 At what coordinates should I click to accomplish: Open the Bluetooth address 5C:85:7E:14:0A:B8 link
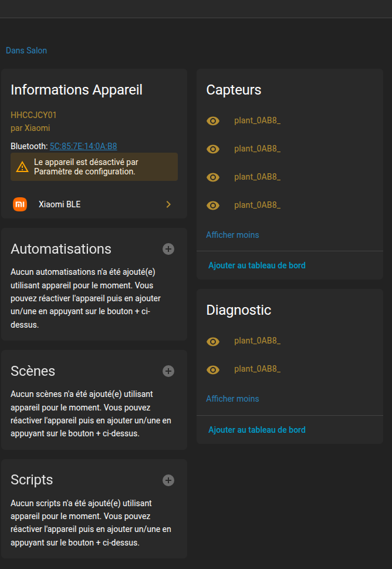[x=83, y=146]
